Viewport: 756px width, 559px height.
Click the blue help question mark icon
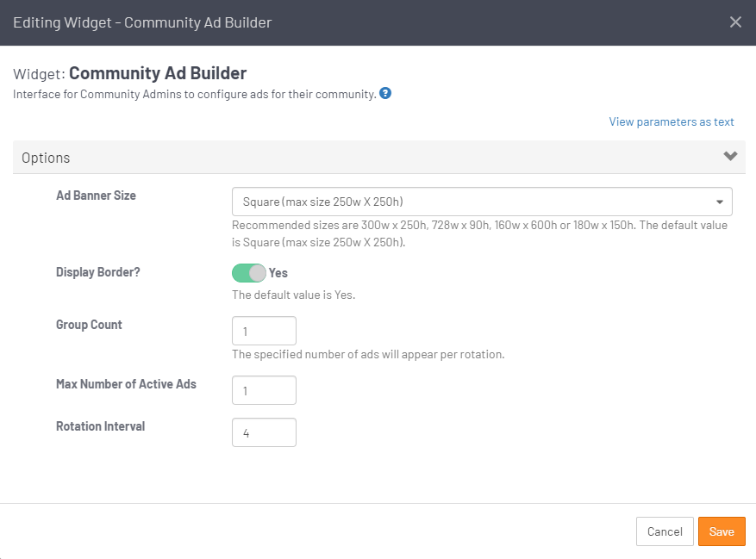(x=385, y=93)
